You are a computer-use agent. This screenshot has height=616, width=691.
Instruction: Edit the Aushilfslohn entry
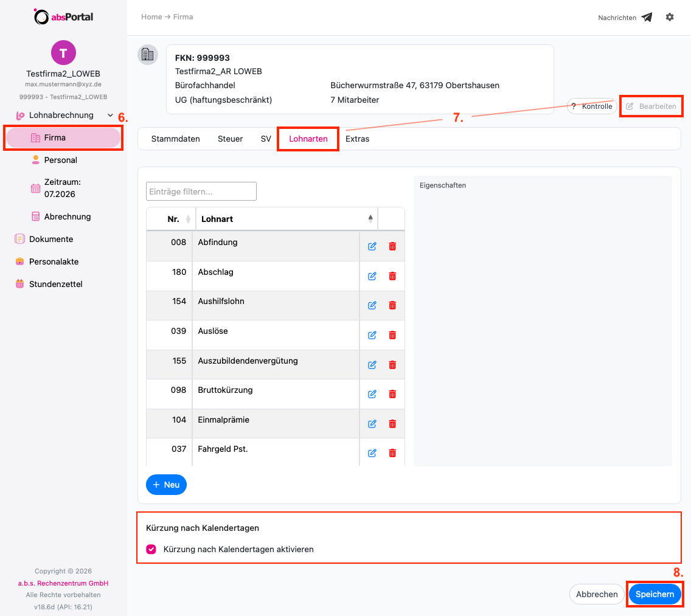372,305
